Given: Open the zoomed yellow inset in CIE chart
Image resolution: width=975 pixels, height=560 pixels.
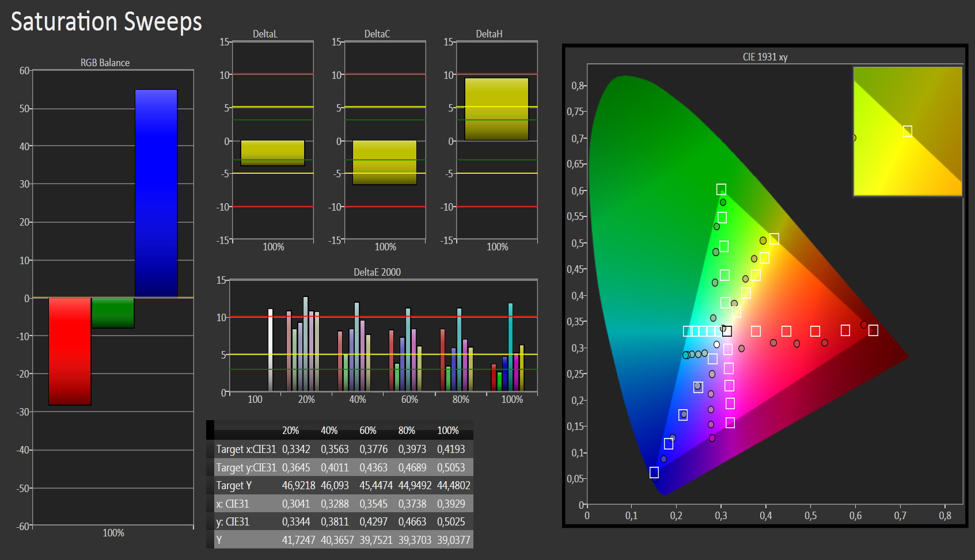Looking at the screenshot, I should pos(908,131).
